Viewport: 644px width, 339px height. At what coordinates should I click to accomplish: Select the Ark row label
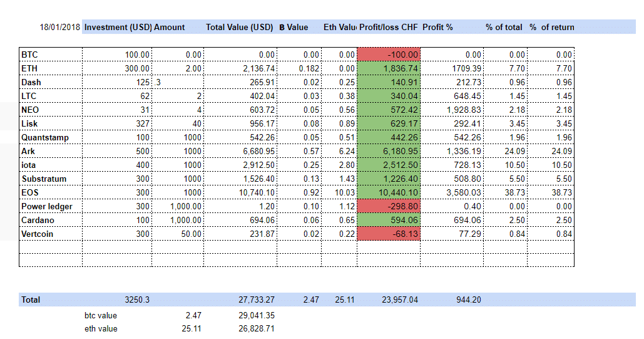tap(28, 151)
